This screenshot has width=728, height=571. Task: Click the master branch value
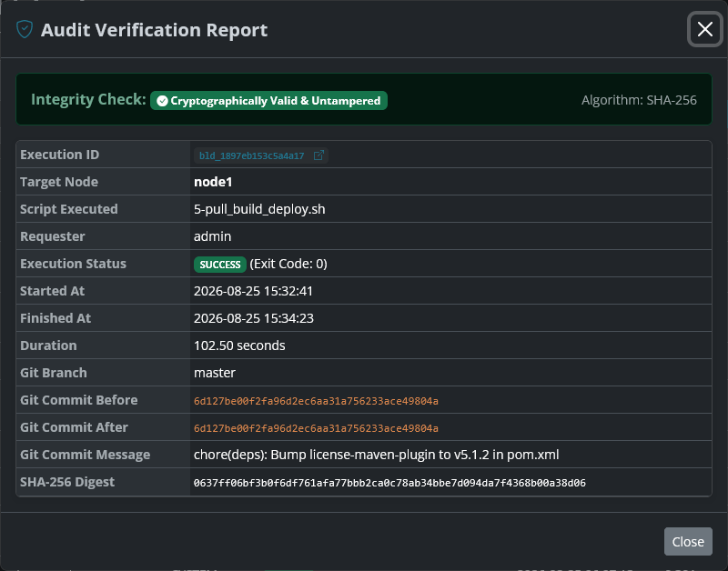pyautogui.click(x=215, y=373)
